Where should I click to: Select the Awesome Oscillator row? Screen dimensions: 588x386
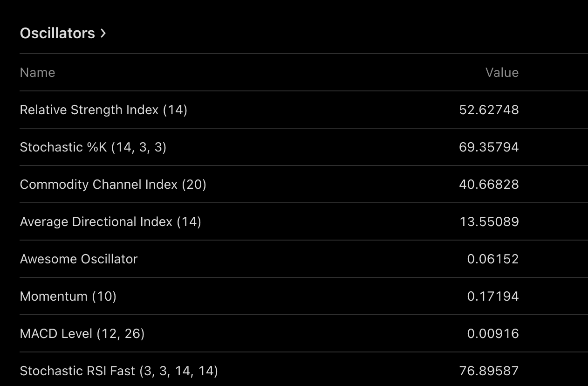pos(304,259)
